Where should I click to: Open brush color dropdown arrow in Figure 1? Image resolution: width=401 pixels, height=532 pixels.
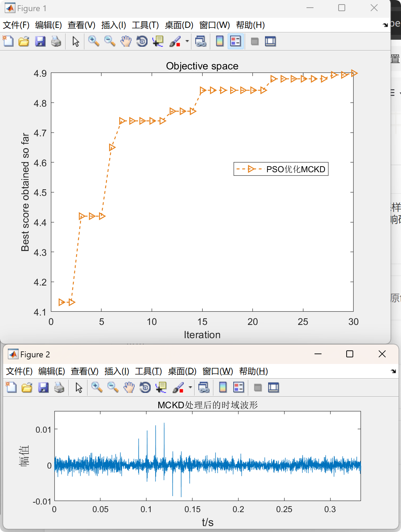[x=187, y=41]
